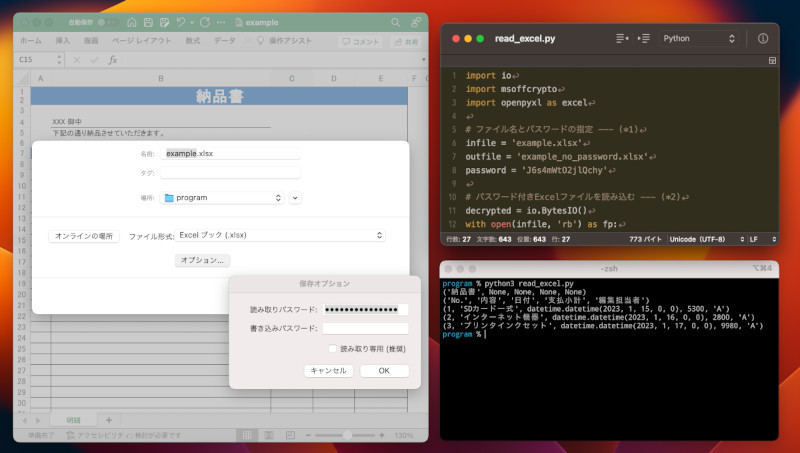Open the ファイル形式 Excel ブック dropdown
The image size is (800, 453).
pos(280,235)
